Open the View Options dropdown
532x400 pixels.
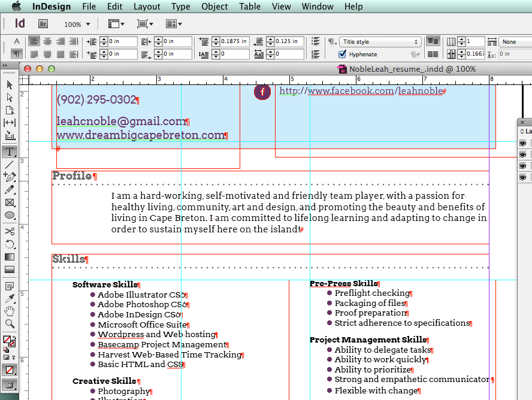pos(116,24)
